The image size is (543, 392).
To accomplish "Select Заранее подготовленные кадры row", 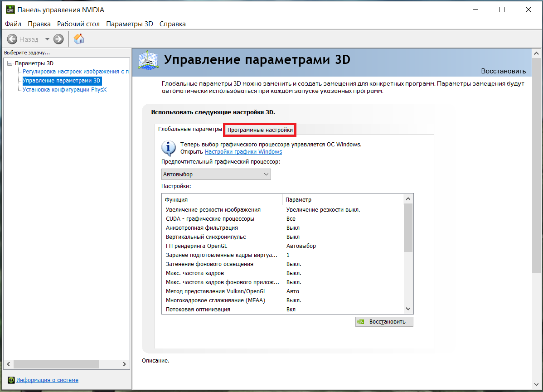I will click(x=282, y=255).
